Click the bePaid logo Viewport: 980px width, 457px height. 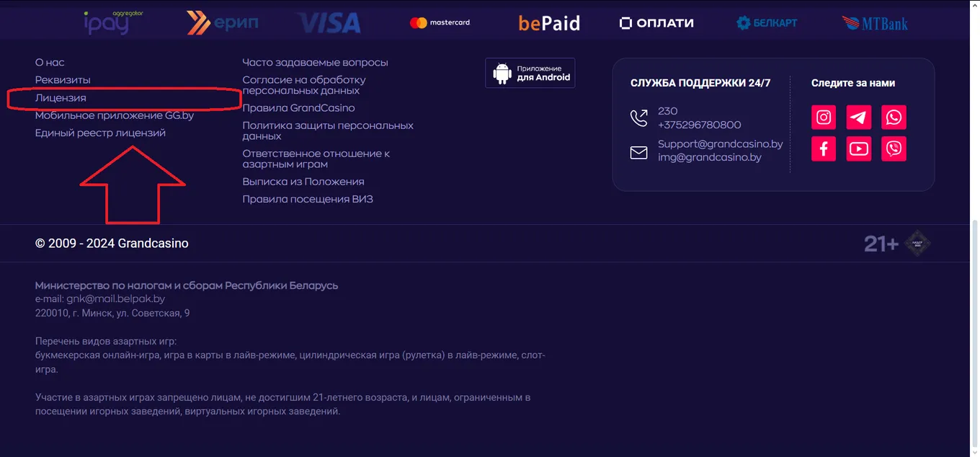tap(549, 23)
